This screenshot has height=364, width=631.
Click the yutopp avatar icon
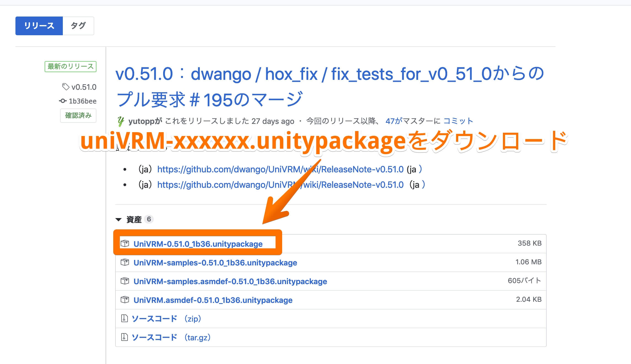tap(120, 121)
